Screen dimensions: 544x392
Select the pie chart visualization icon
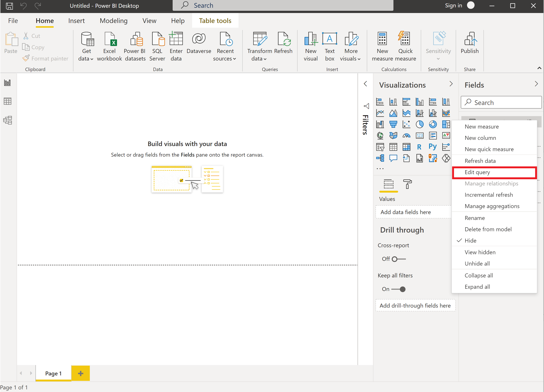[x=419, y=124]
